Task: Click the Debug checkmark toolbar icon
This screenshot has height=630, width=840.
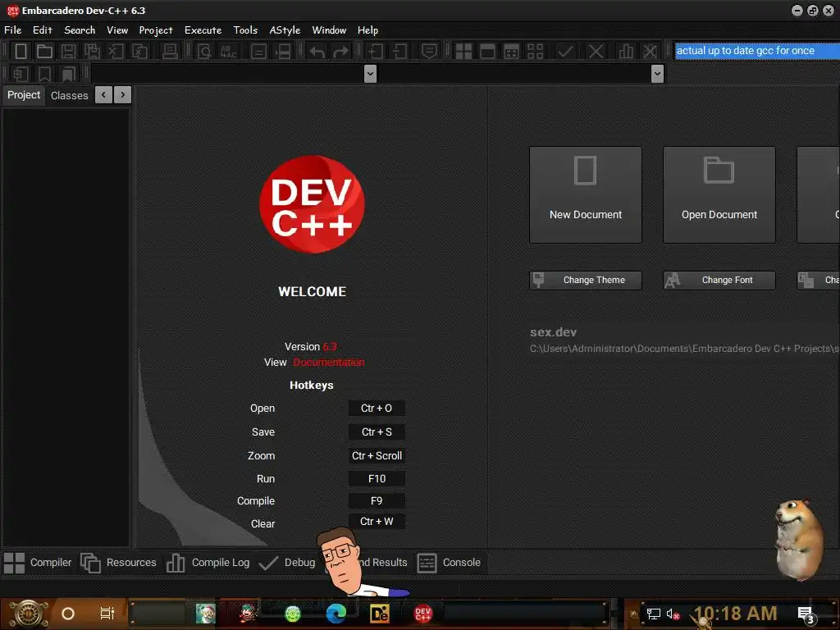Action: pos(565,52)
